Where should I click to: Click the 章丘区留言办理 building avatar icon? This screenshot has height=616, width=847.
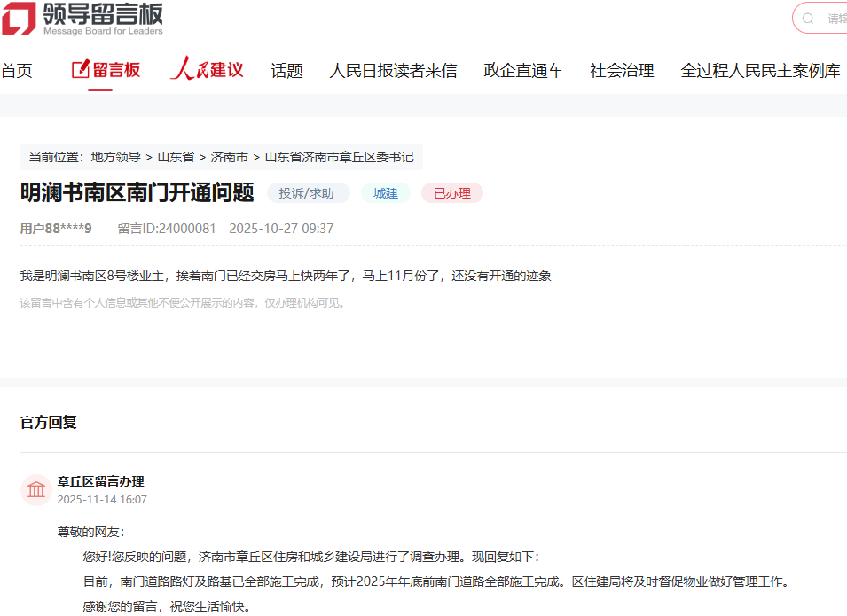pos(36,490)
